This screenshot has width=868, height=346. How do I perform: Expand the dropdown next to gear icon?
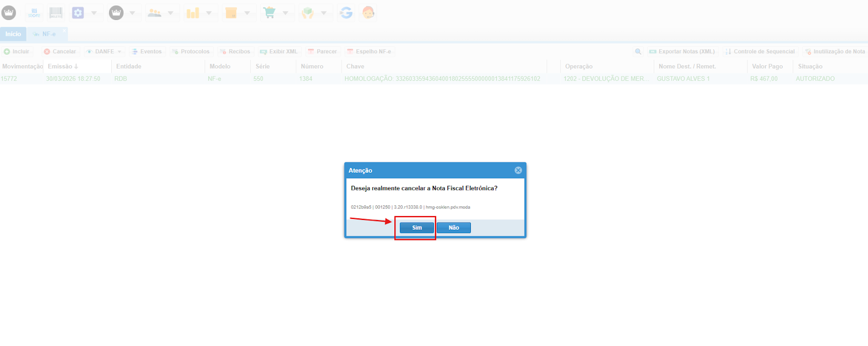94,12
